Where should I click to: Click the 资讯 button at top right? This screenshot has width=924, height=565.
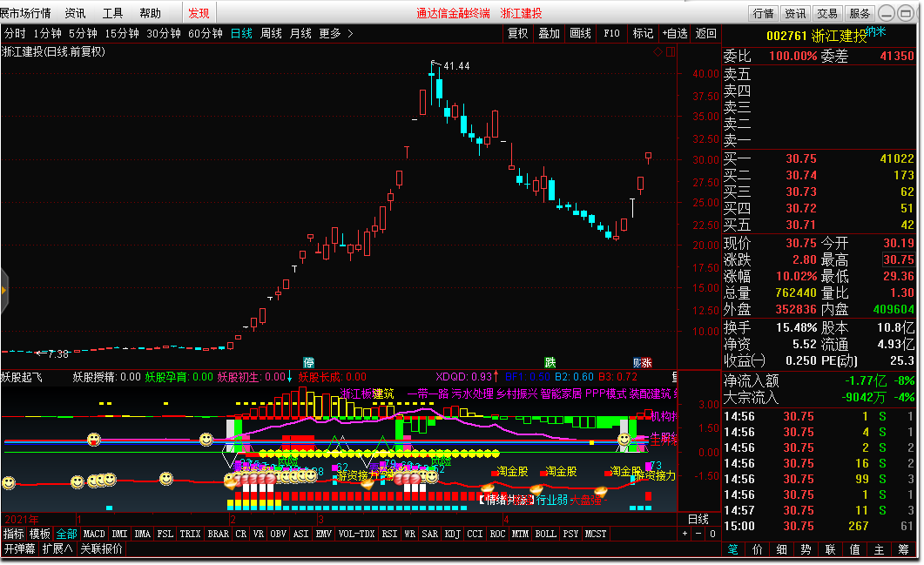(x=795, y=14)
